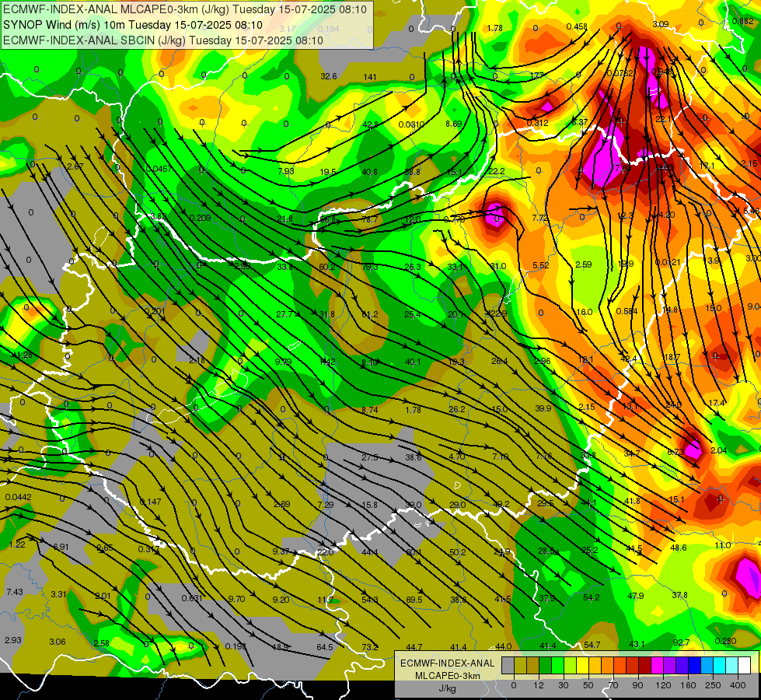The height and width of the screenshot is (700, 761).
Task: Click the map value 0.0442
Action: coord(19,497)
